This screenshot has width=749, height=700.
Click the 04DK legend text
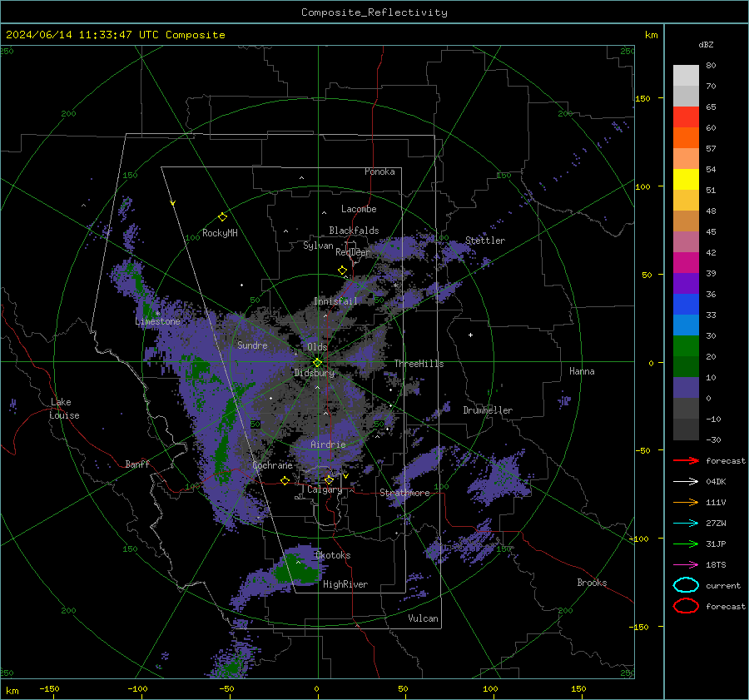tap(716, 482)
